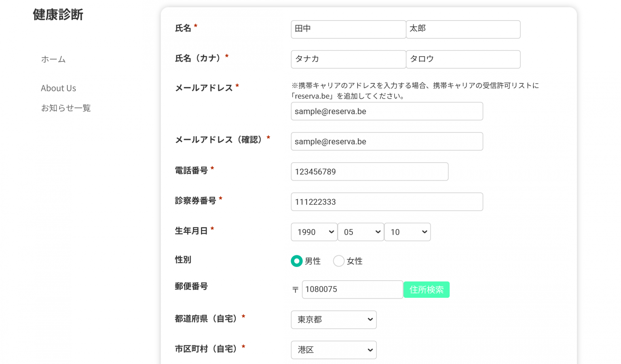Focus the 電話番号 field with 123456789
Viewport: 621px width, 364px height.
point(369,172)
